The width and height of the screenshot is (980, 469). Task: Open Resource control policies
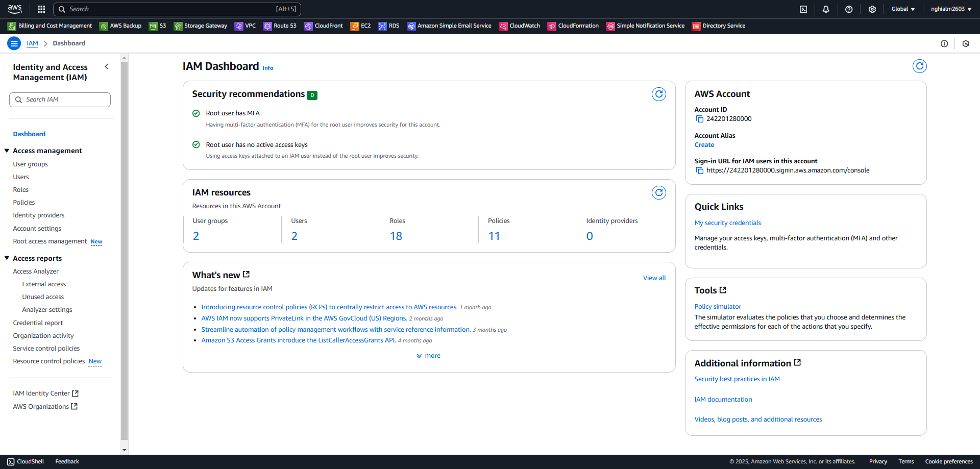click(49, 361)
